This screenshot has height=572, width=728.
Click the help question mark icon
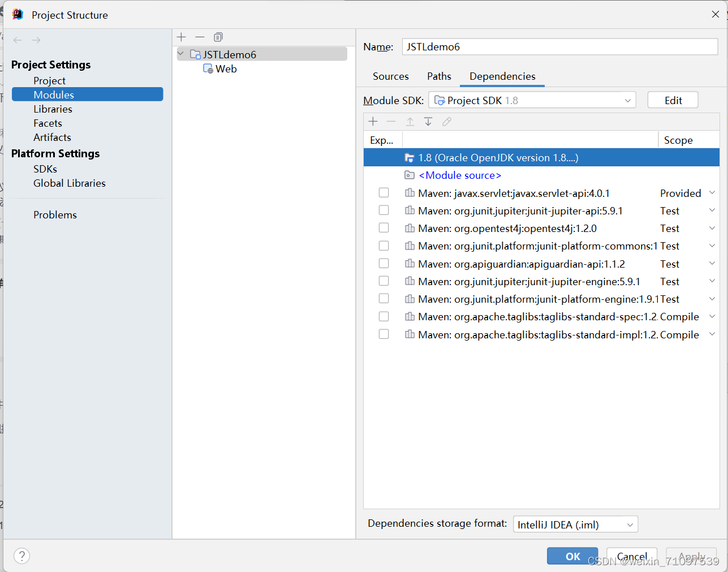click(x=21, y=556)
